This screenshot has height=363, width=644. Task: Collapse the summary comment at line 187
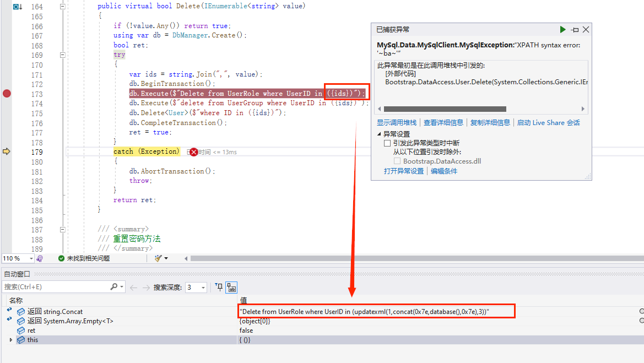62,230
